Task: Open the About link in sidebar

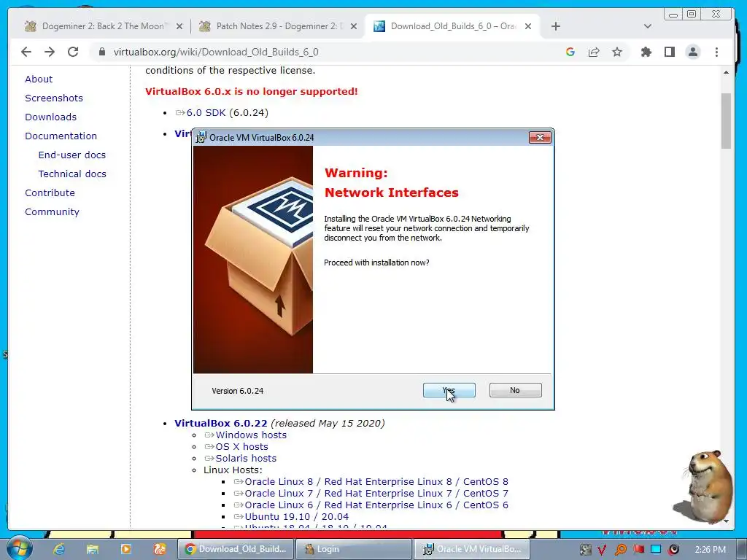Action: point(39,79)
